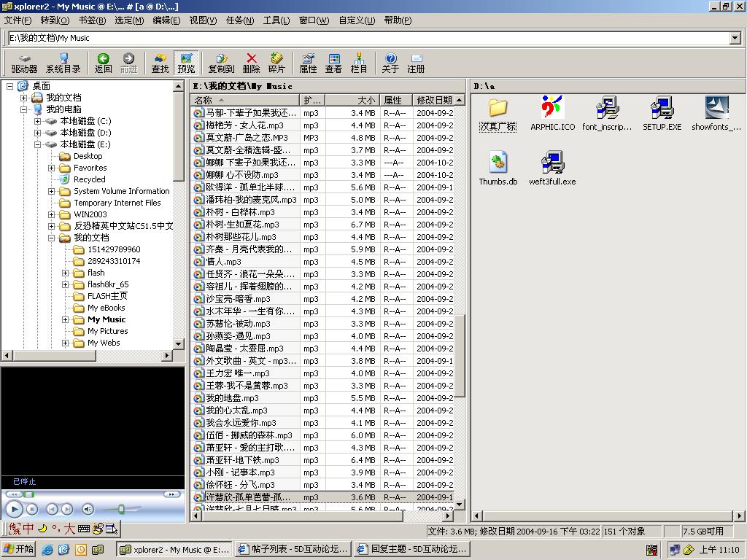Adjust the preview player's volume slider

122,510
